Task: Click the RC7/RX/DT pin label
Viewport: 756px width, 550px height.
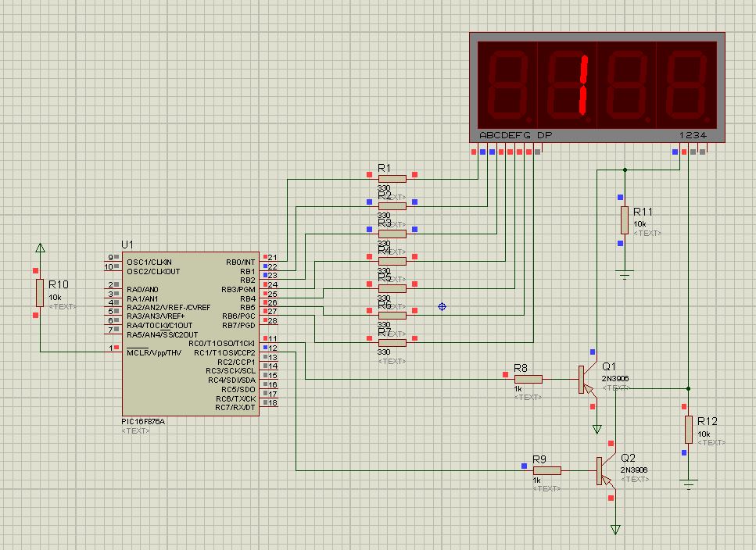Action: pyautogui.click(x=235, y=408)
